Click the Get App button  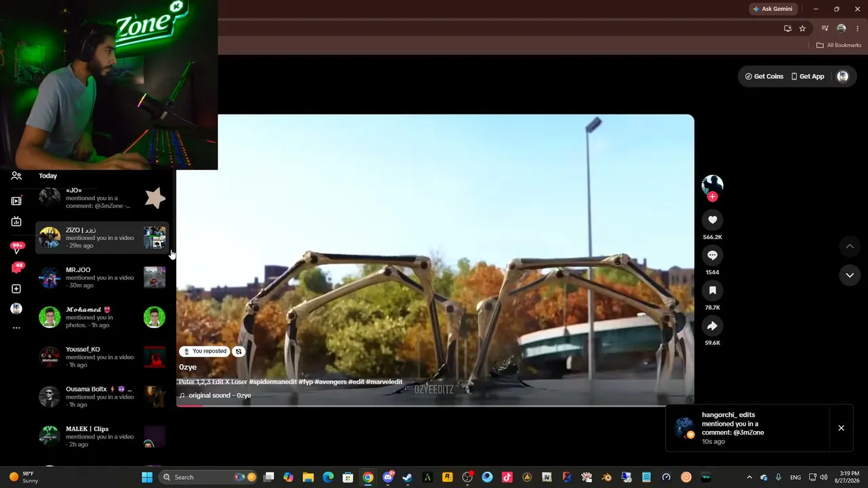point(808,77)
